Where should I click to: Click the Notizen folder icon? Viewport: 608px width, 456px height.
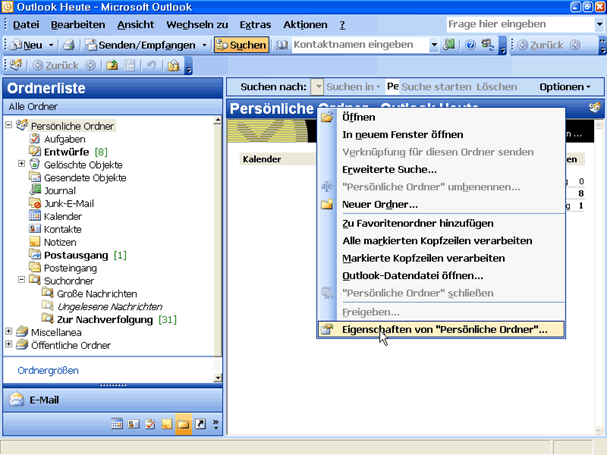(x=35, y=242)
